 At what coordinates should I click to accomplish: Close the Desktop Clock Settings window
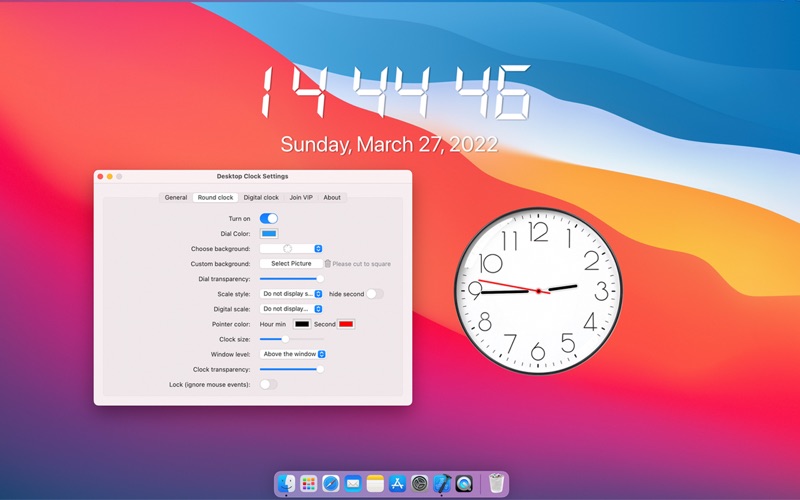tap(101, 177)
